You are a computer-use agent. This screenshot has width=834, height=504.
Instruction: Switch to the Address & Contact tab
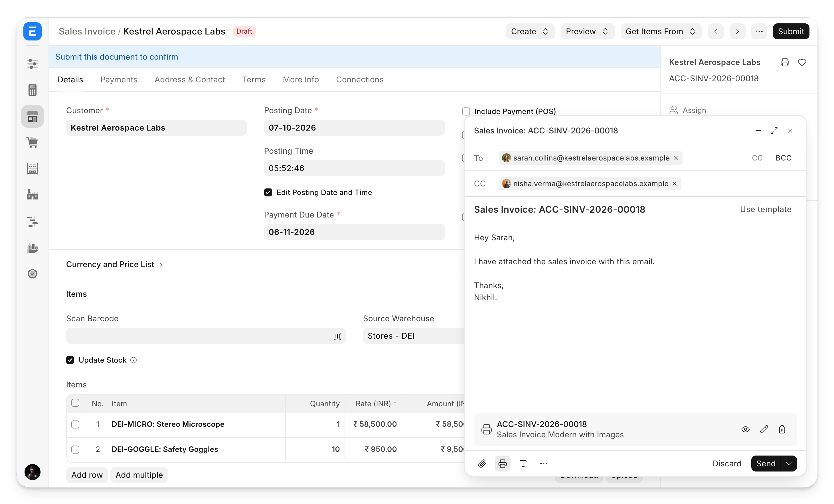tap(190, 80)
